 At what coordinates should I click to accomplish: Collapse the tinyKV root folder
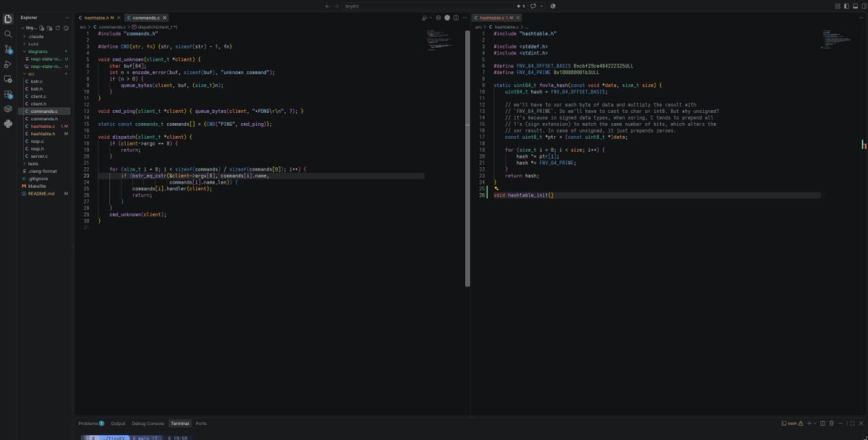coord(29,27)
